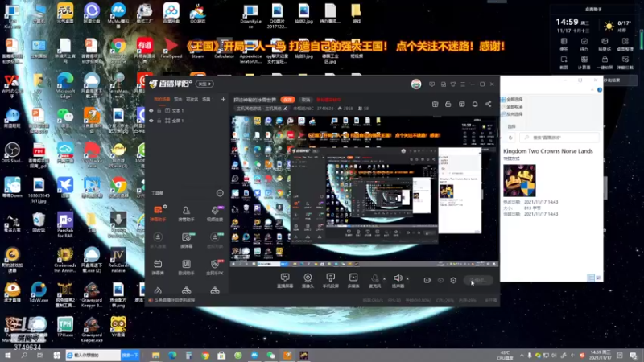This screenshot has height=362, width=644.
Task: Switch to the fourth scene tab
Action: 206,99
